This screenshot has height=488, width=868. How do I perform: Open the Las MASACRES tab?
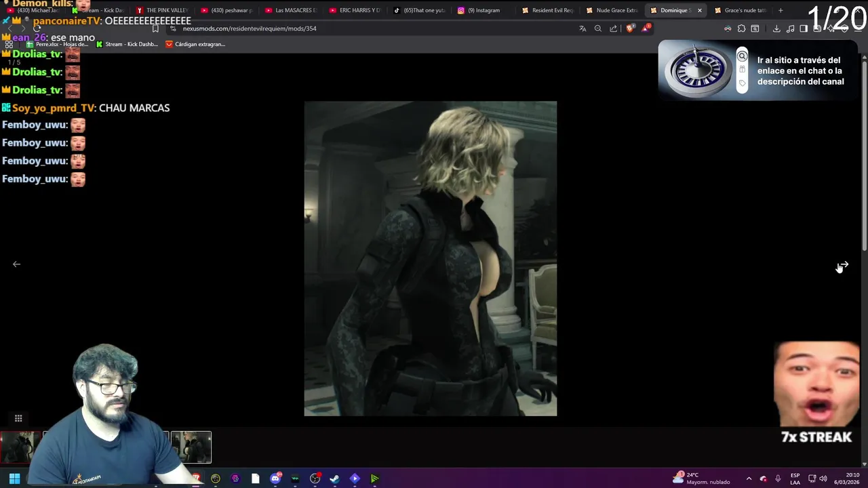(x=291, y=10)
